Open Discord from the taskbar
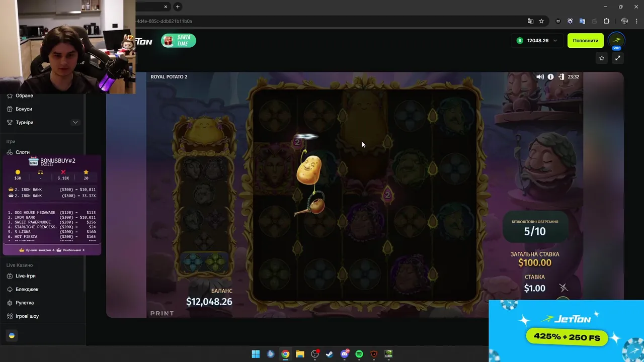 [x=345, y=354]
